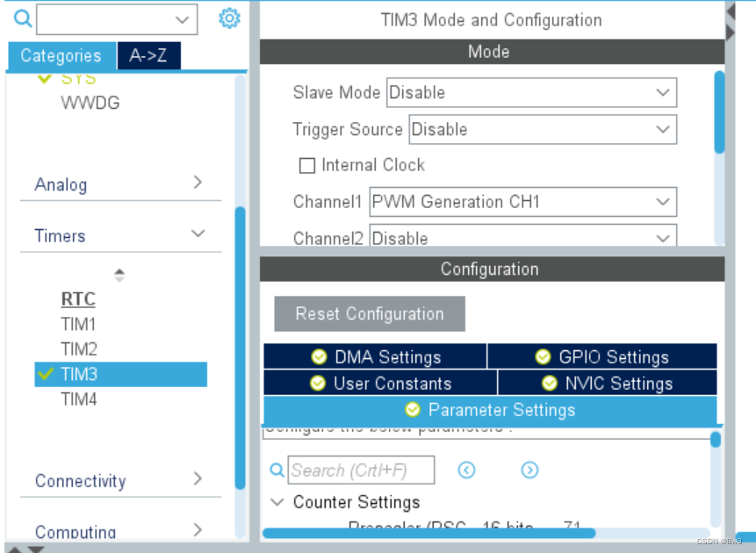Click the previous search result arrow
Image resolution: width=756 pixels, height=553 pixels.
point(466,470)
